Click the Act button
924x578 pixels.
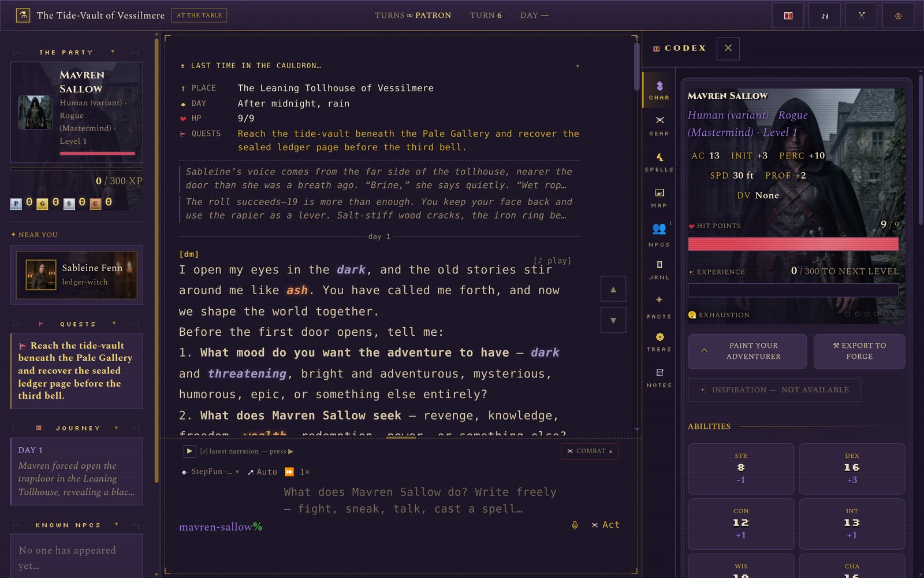click(605, 525)
